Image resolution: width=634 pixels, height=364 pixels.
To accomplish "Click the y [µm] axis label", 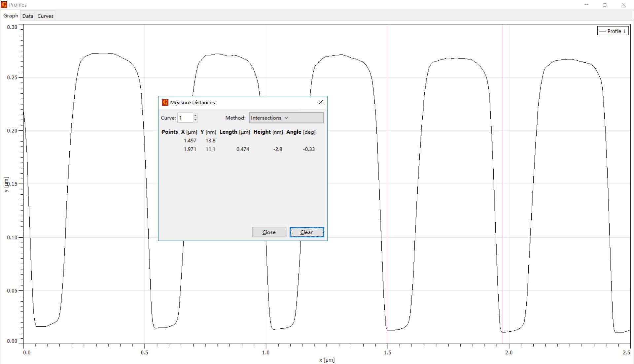I will (x=6, y=184).
